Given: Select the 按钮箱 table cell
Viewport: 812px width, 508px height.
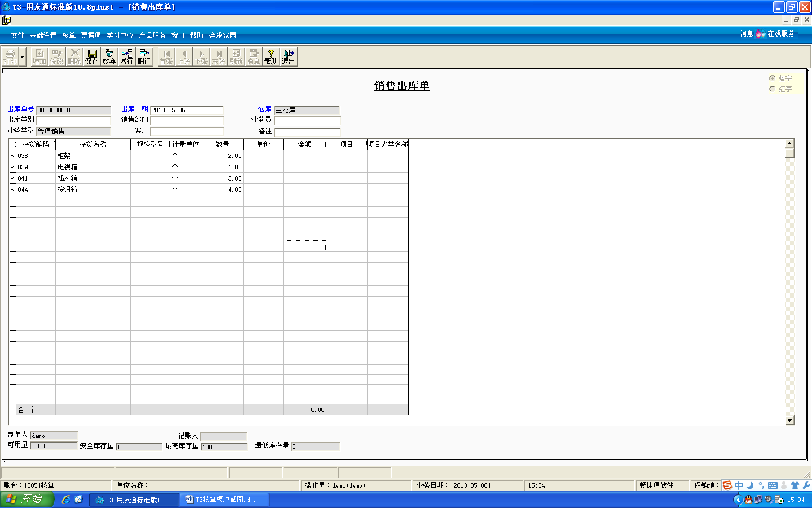Looking at the screenshot, I should tap(93, 190).
